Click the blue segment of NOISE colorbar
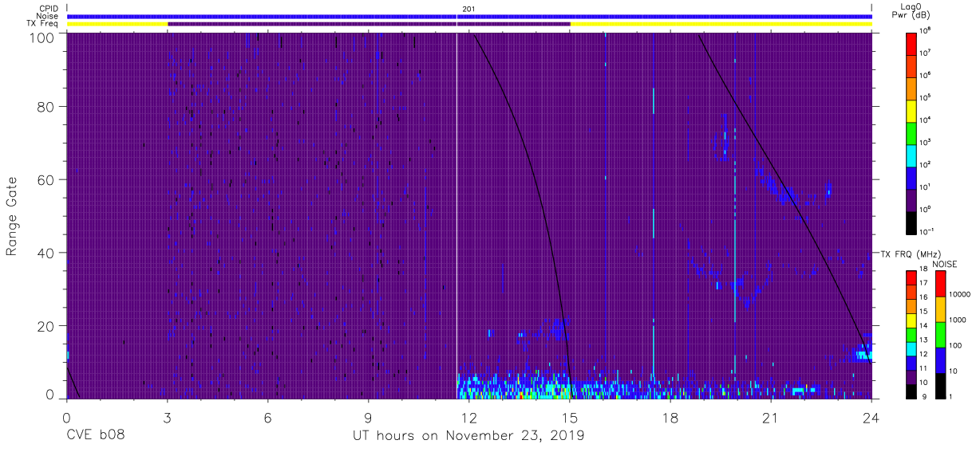The width and height of the screenshot is (980, 452). pyautogui.click(x=940, y=360)
